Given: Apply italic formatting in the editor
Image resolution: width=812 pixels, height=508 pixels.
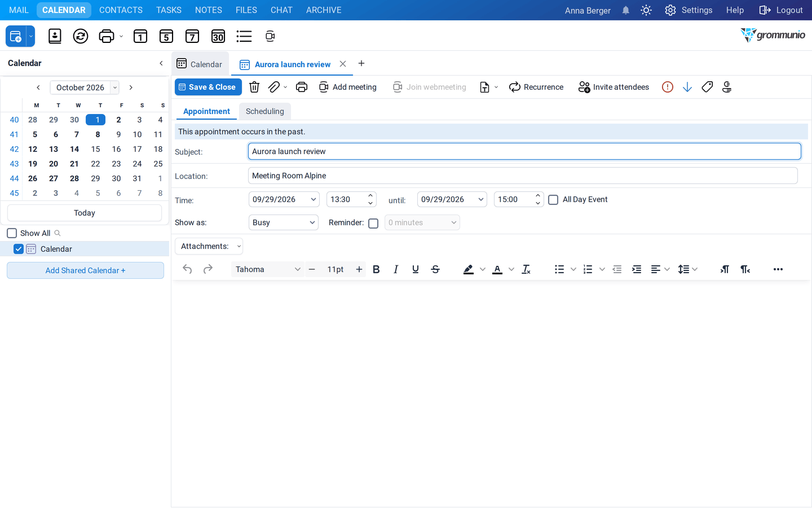Looking at the screenshot, I should [396, 269].
